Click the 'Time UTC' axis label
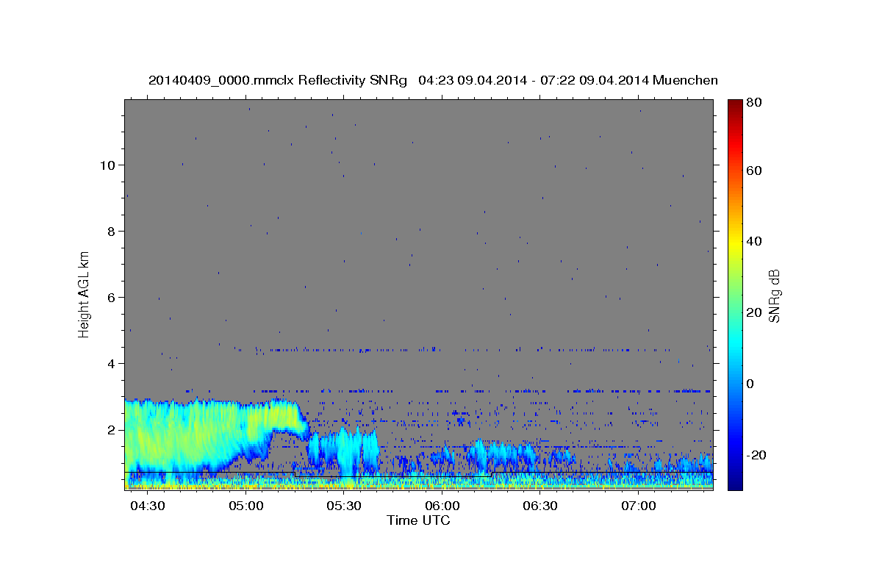This screenshot has width=882, height=588. [418, 520]
